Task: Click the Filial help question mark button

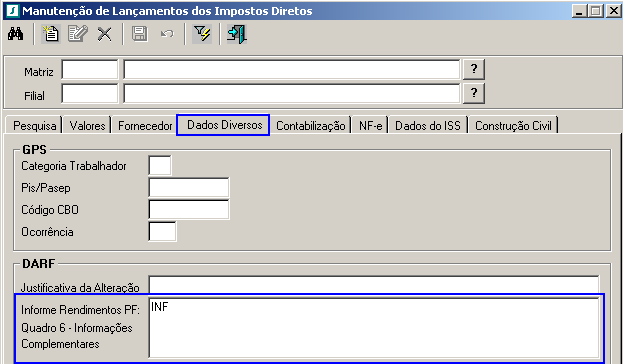Action: [474, 93]
